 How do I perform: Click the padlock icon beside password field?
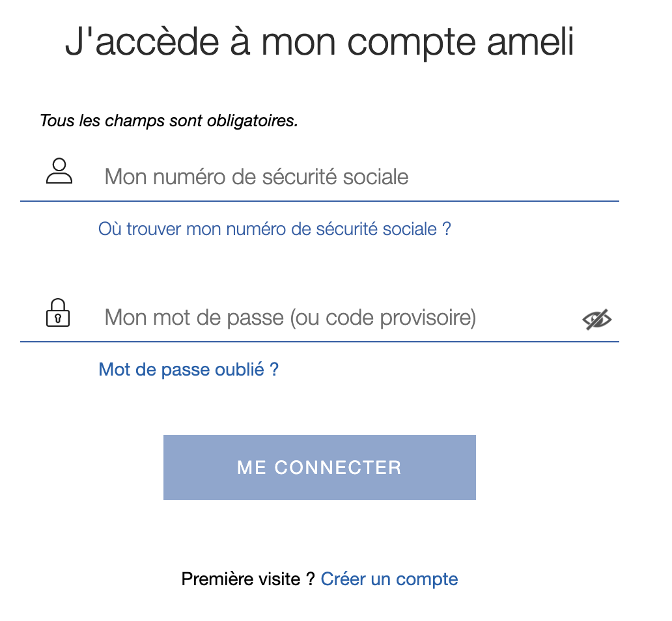(x=58, y=312)
